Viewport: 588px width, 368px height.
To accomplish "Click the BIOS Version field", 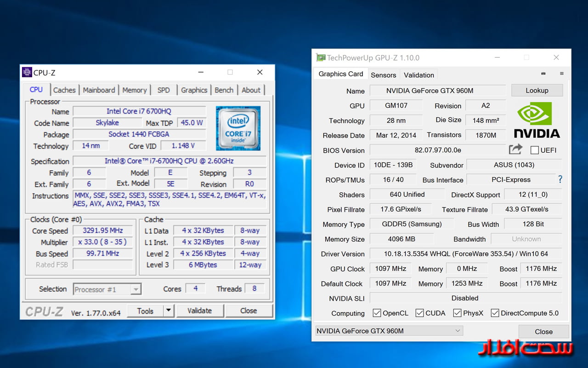I will click(437, 150).
